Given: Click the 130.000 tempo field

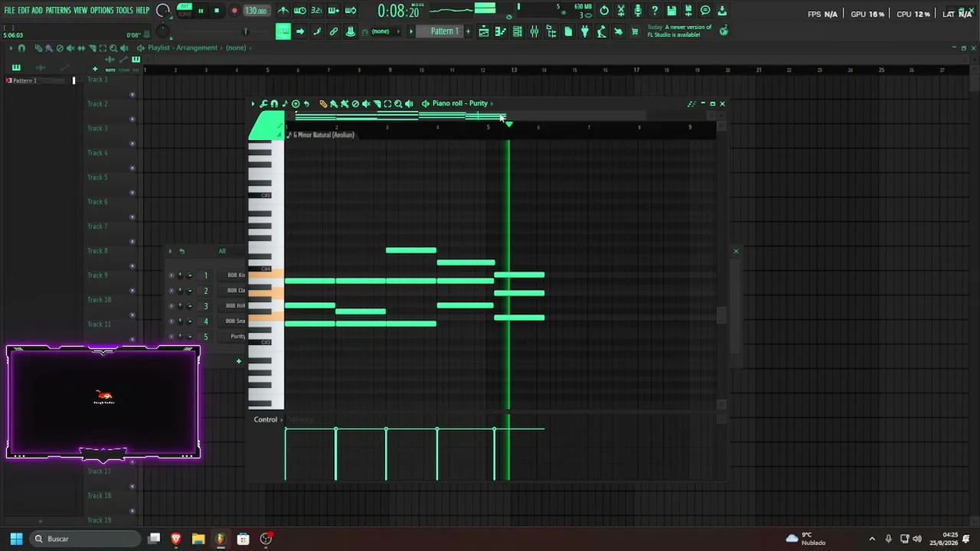Looking at the screenshot, I should 256,11.
